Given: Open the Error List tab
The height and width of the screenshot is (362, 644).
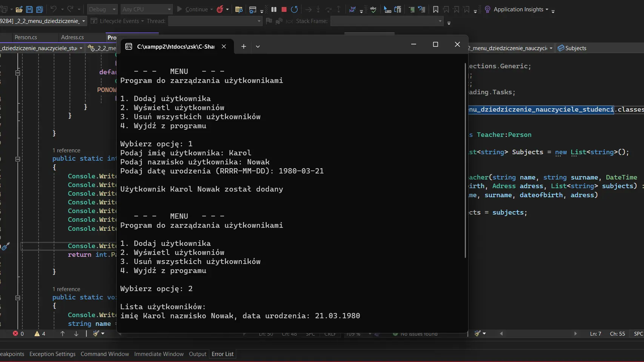Looking at the screenshot, I should tap(223, 354).
